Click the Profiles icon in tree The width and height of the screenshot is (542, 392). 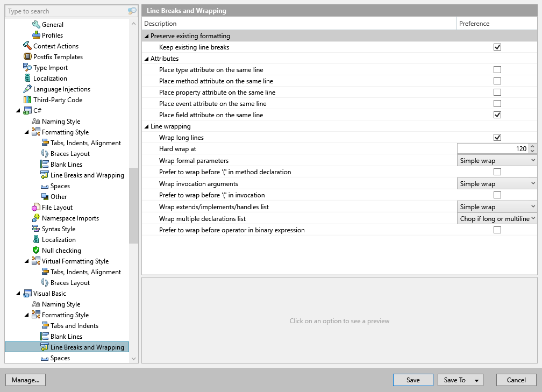[36, 35]
